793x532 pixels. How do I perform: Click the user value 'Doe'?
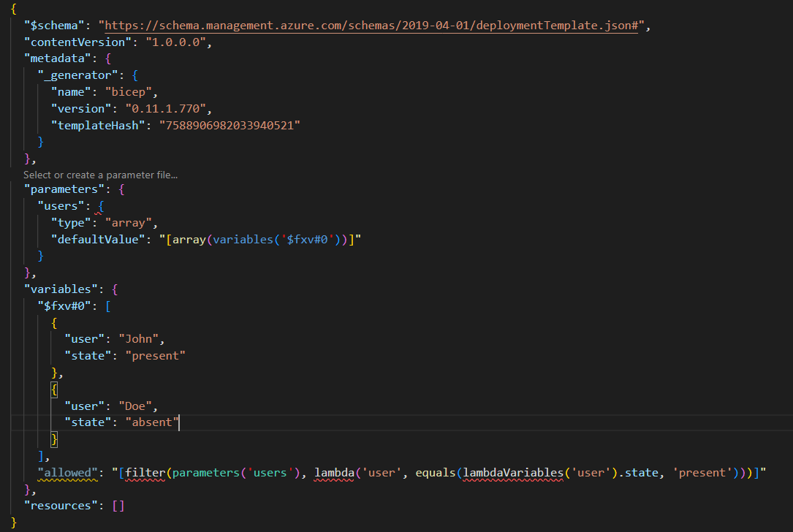tap(136, 405)
